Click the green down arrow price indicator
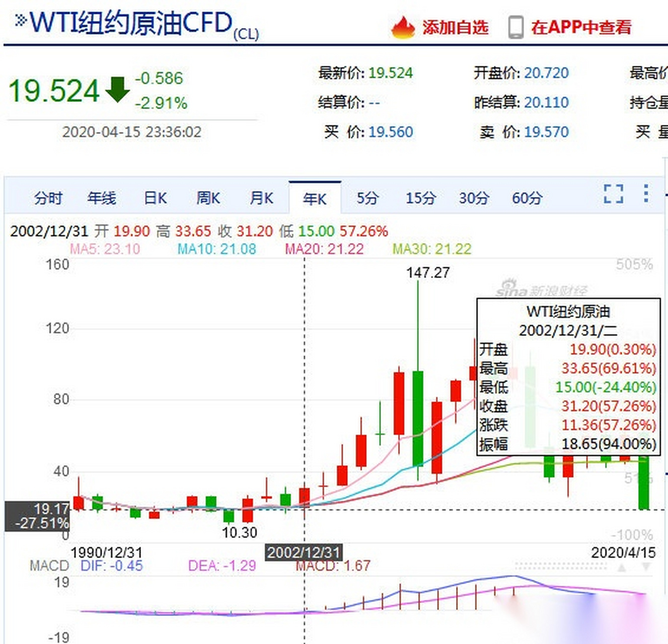This screenshot has height=644, width=668. tap(118, 90)
